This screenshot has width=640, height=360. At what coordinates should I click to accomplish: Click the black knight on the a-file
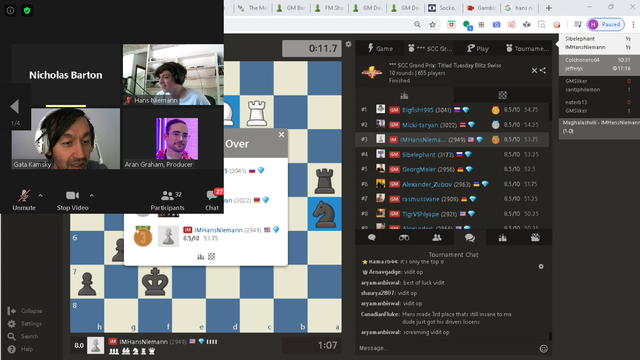click(324, 214)
